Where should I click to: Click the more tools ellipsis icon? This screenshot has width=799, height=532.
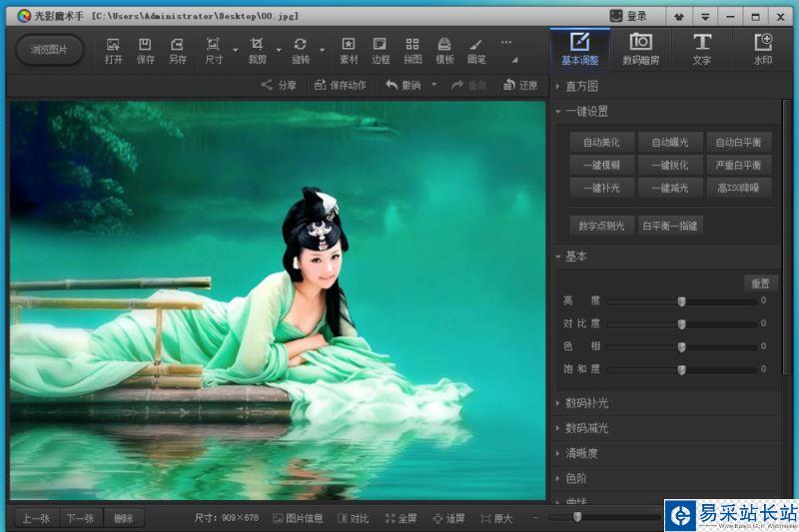coord(505,42)
